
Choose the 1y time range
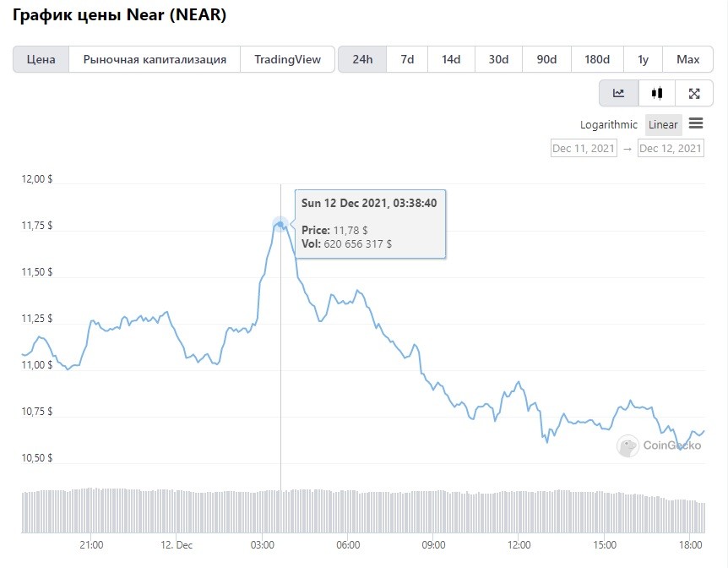643,59
